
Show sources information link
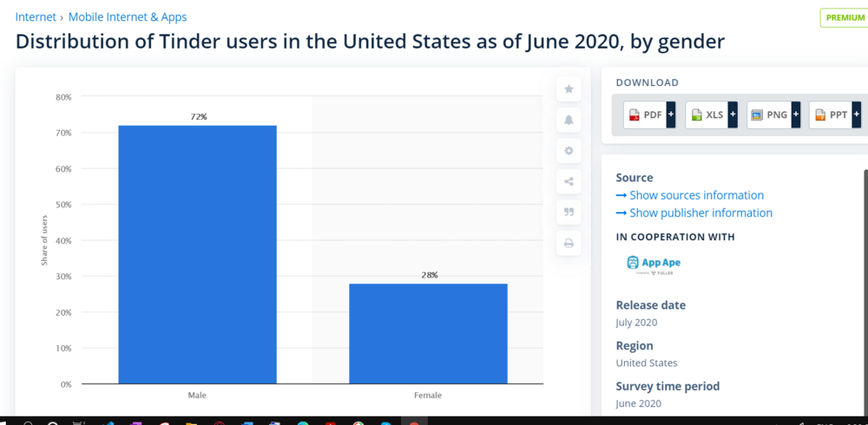(690, 195)
